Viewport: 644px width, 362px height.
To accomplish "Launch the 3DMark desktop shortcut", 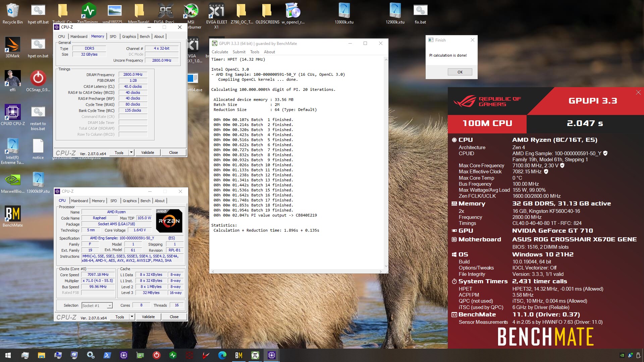I will pos(13,47).
